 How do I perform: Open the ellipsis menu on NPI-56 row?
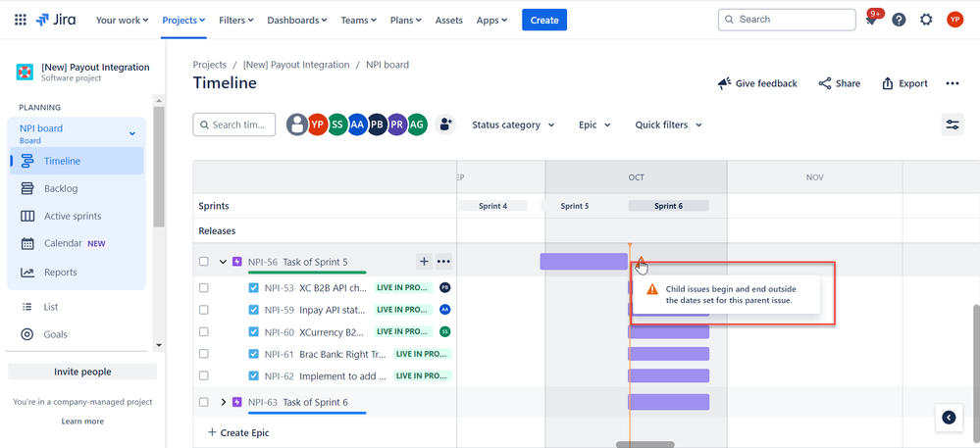[443, 262]
